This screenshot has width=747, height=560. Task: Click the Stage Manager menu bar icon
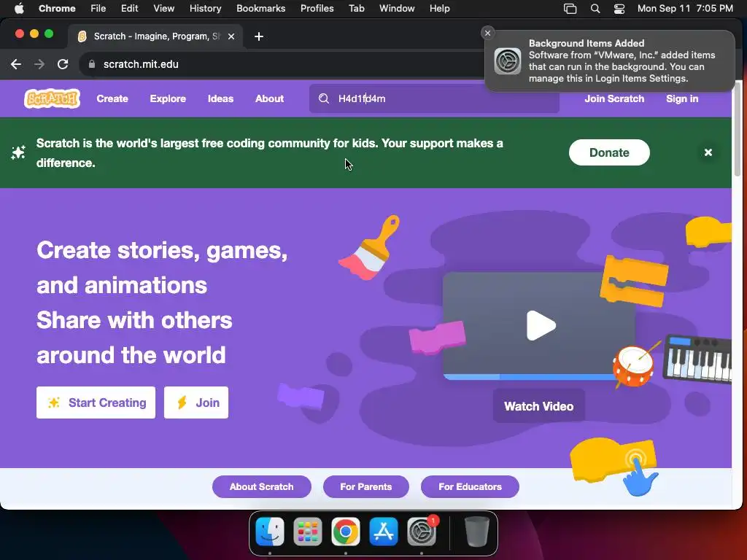pos(570,9)
